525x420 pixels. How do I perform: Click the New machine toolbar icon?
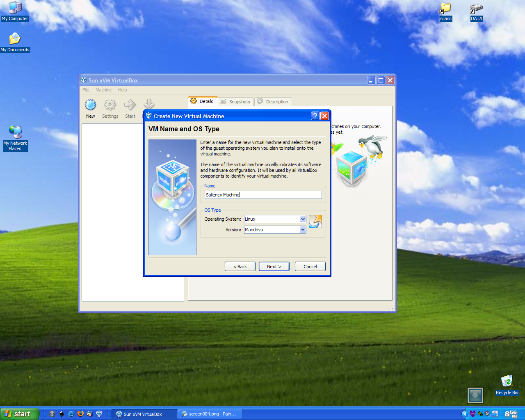point(90,105)
